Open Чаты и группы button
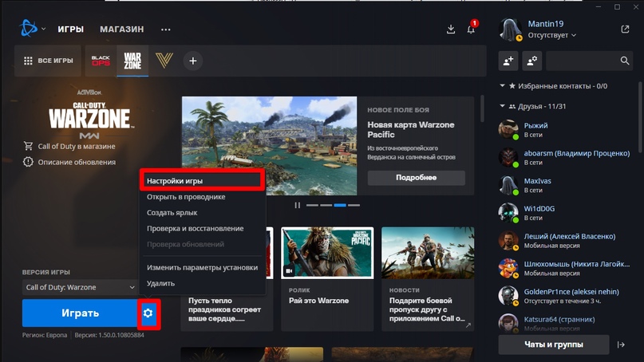644x362 pixels. tap(554, 344)
